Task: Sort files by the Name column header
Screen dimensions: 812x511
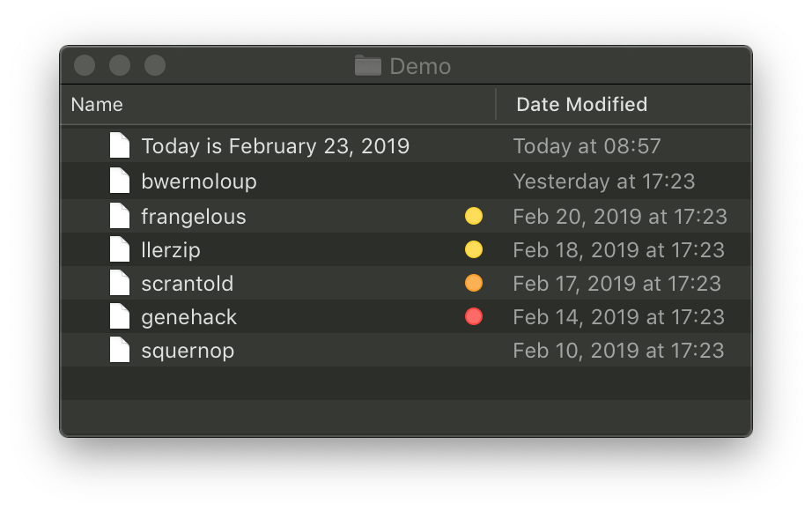Action: tap(97, 105)
